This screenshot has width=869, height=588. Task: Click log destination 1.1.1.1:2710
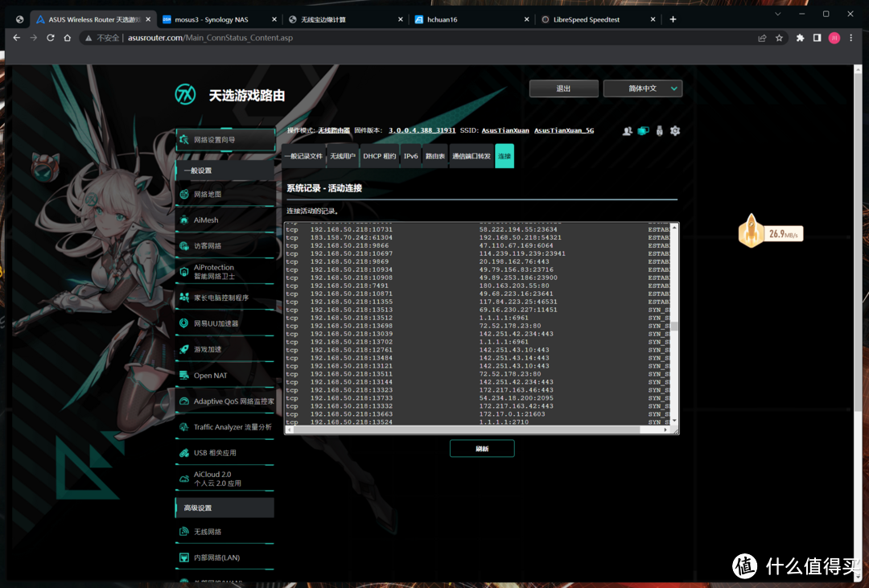coord(504,421)
